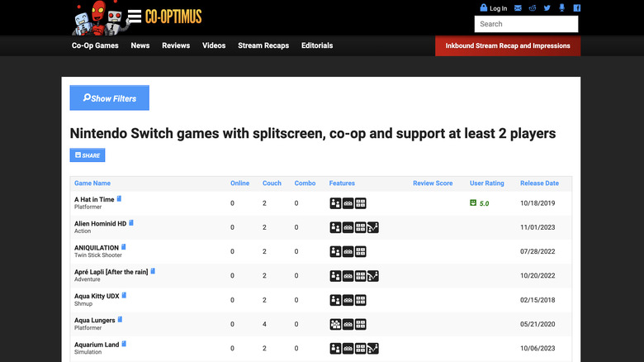The height and width of the screenshot is (362, 644).
Task: Click the blue platform icon next to A Hat in Time
Action: [119, 198]
